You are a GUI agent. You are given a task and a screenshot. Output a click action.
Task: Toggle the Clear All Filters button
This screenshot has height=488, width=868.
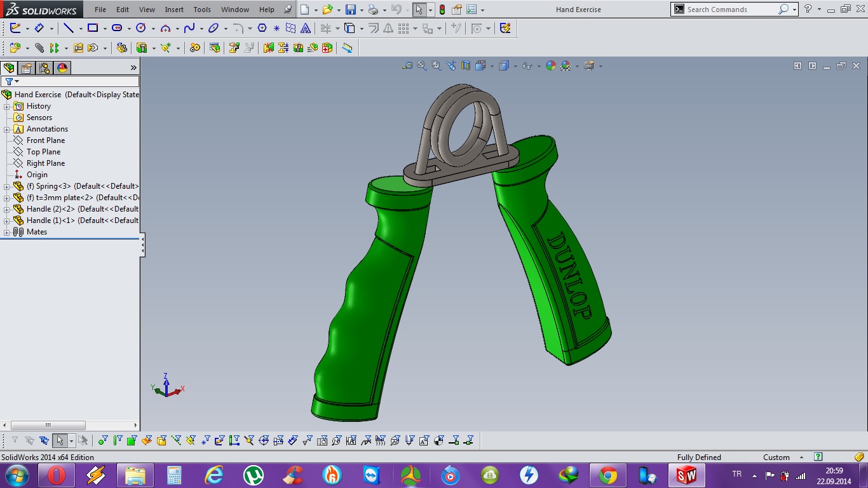[x=29, y=440]
